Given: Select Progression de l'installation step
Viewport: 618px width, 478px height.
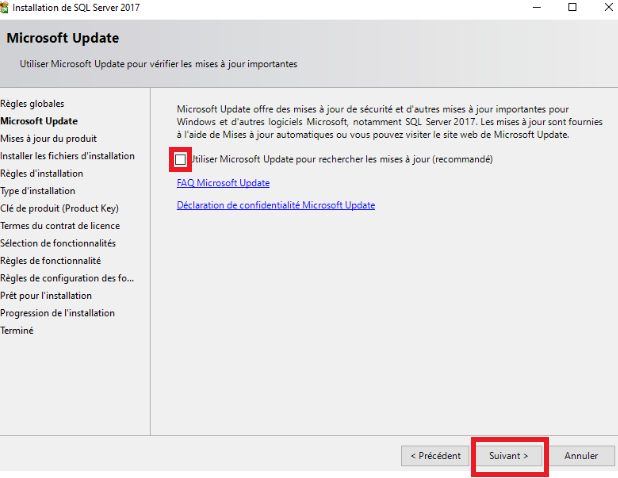Looking at the screenshot, I should [58, 313].
